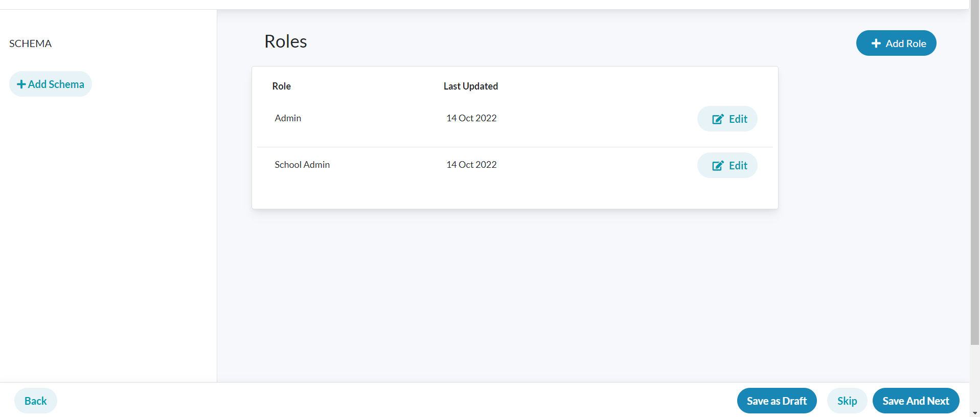This screenshot has height=417, width=980.
Task: Open the Add Role dialog
Action: [896, 43]
